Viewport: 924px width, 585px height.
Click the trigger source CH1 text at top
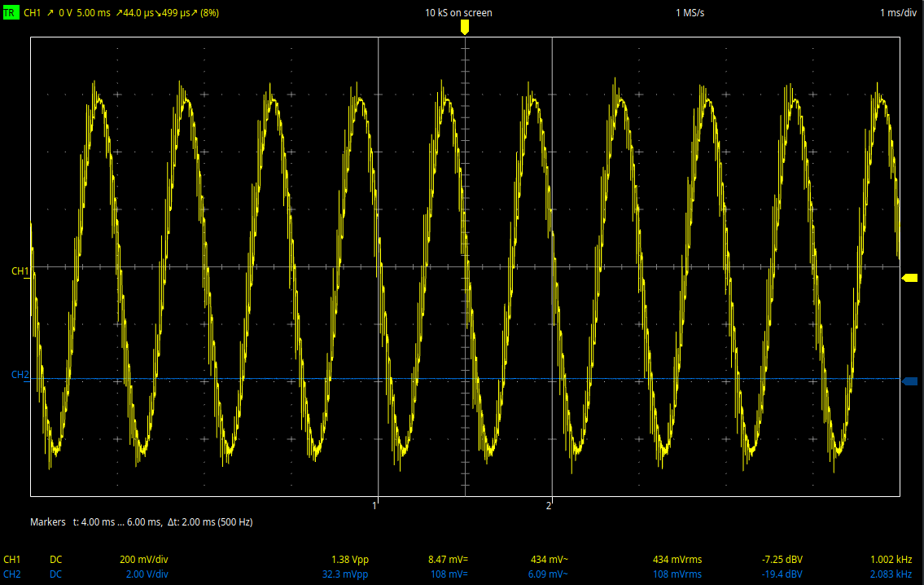[33, 13]
